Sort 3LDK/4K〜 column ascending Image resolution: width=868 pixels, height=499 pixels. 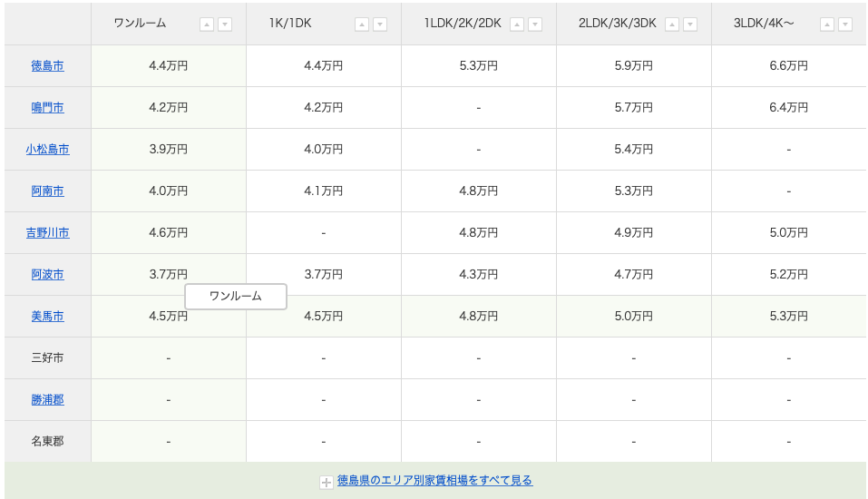click(x=826, y=24)
